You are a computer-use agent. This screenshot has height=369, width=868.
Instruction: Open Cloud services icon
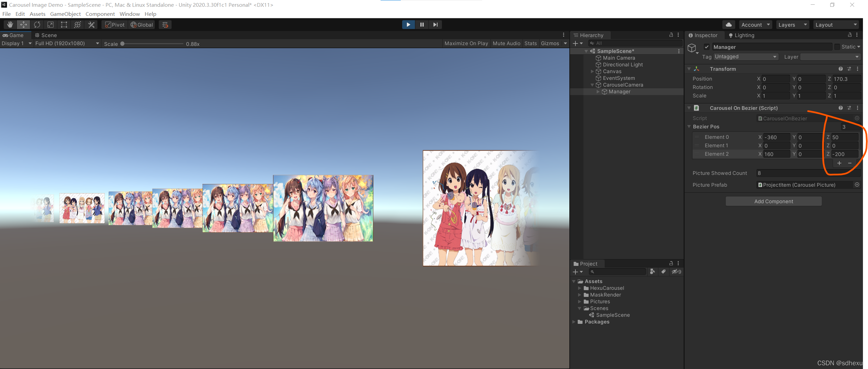click(x=728, y=25)
